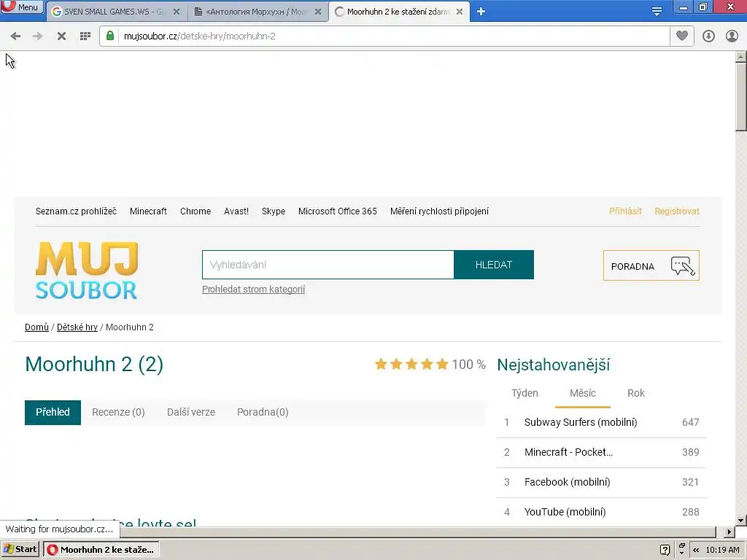The image size is (747, 560).
Task: Open the Minecraft link in top bar
Action: [148, 211]
